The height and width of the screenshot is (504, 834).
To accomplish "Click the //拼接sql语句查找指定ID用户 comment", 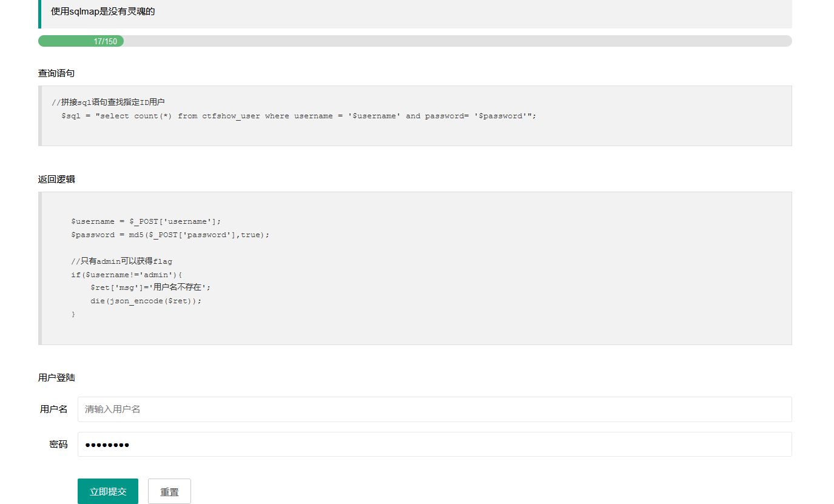I will [x=108, y=102].
